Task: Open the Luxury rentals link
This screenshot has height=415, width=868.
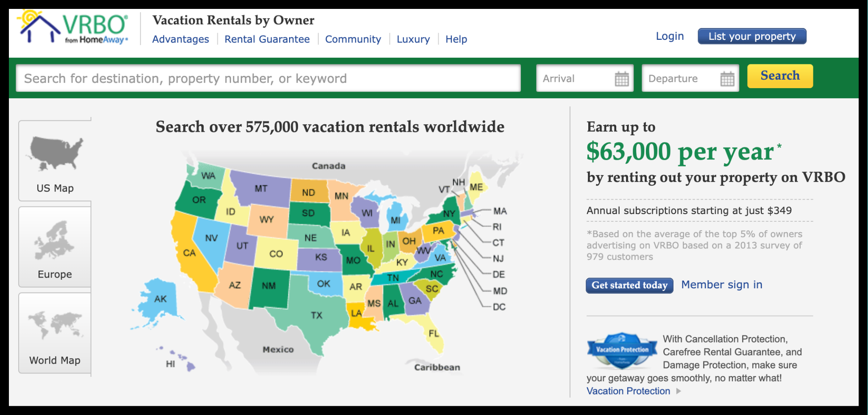Action: (413, 39)
